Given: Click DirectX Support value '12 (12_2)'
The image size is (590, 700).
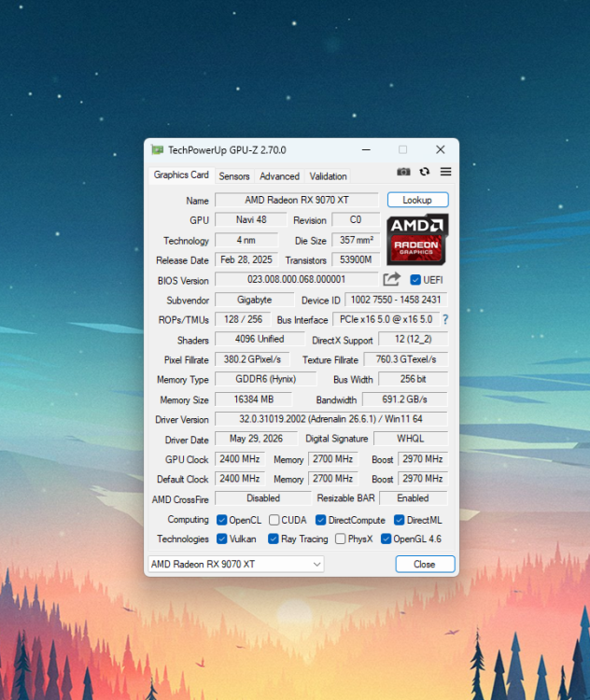Looking at the screenshot, I should 414,340.
